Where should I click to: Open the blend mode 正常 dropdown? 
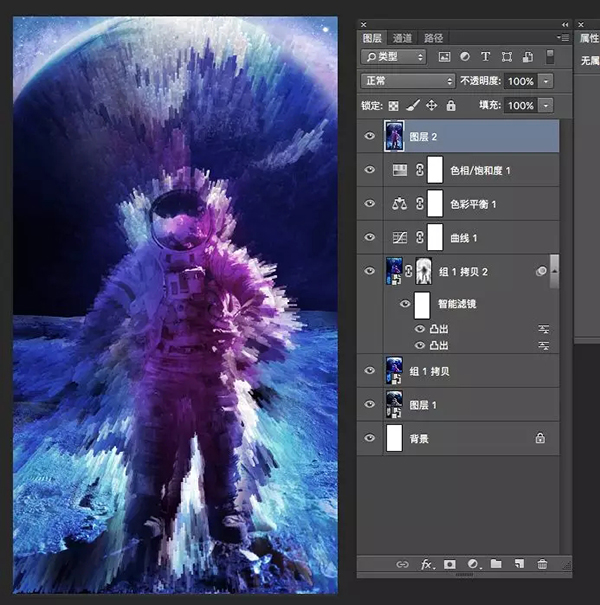pyautogui.click(x=407, y=81)
